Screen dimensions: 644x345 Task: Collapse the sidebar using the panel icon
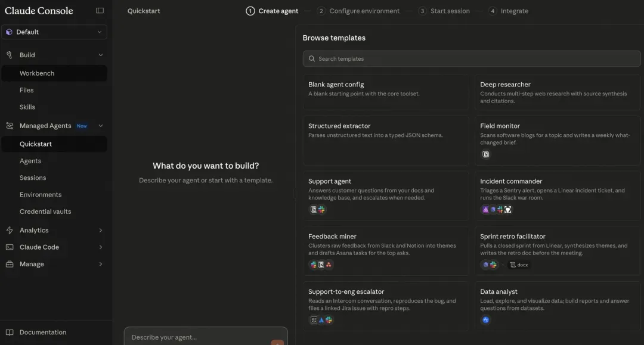click(100, 11)
